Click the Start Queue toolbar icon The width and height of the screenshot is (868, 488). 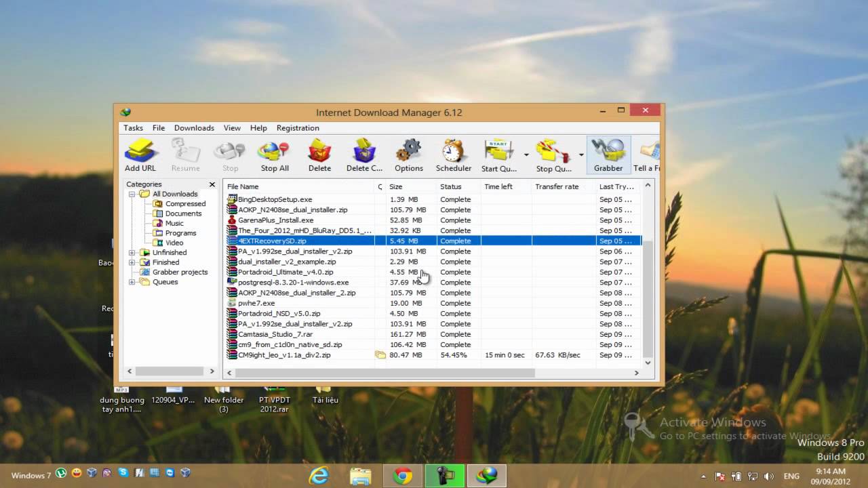499,155
